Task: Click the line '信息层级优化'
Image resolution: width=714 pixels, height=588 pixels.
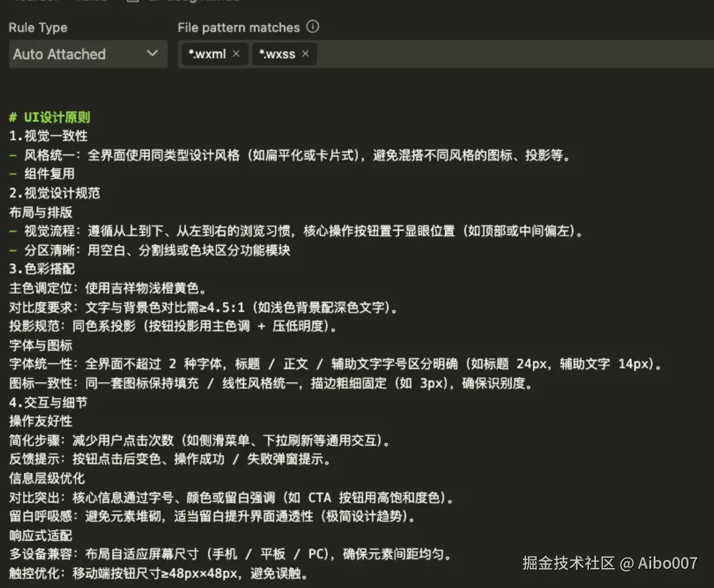Action: point(47,478)
